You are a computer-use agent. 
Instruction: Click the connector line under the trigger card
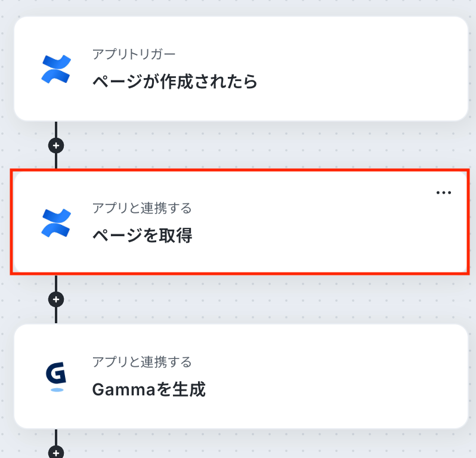tap(56, 129)
